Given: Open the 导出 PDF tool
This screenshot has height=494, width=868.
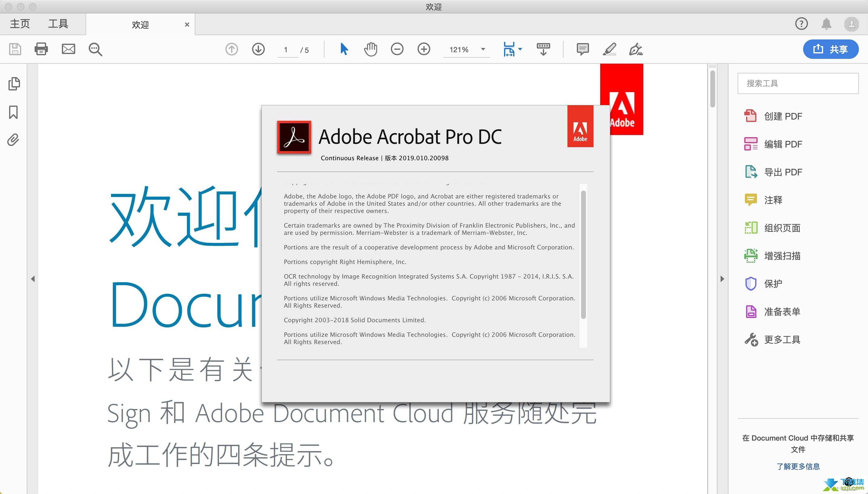Looking at the screenshot, I should (773, 172).
